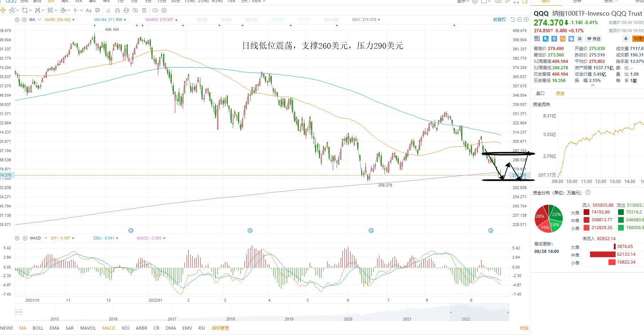The height and width of the screenshot is (335, 644).
Task: Select the crosshair move cursor tool
Action: [3, 10]
